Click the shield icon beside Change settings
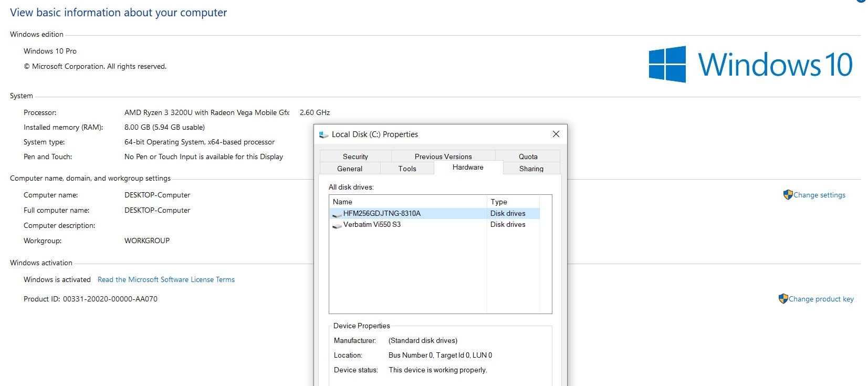The image size is (868, 386). click(788, 195)
